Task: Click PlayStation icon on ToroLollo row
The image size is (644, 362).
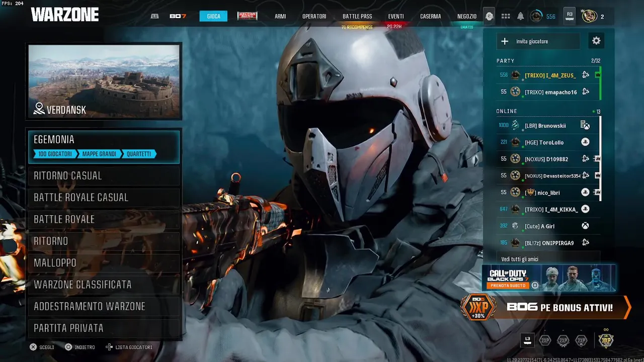Action: pyautogui.click(x=585, y=142)
